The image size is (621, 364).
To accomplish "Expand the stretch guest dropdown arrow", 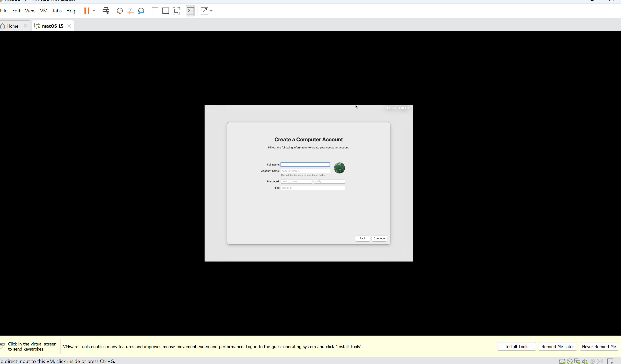I will pyautogui.click(x=211, y=11).
